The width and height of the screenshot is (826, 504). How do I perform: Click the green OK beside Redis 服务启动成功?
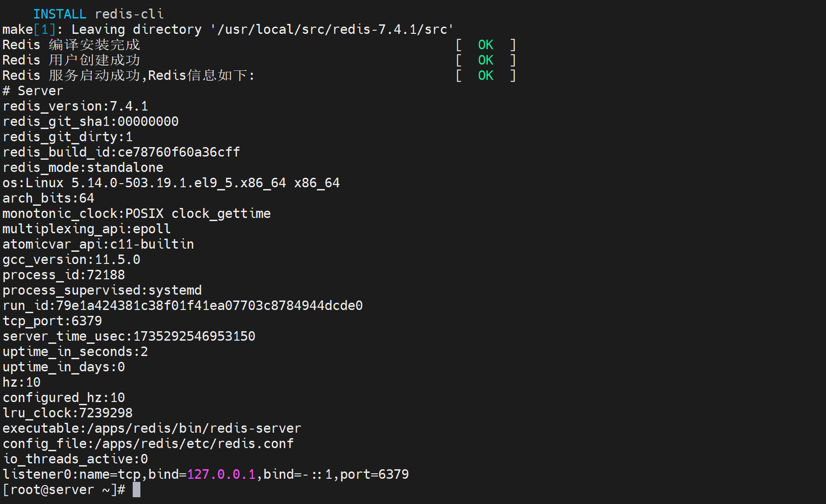tap(486, 76)
